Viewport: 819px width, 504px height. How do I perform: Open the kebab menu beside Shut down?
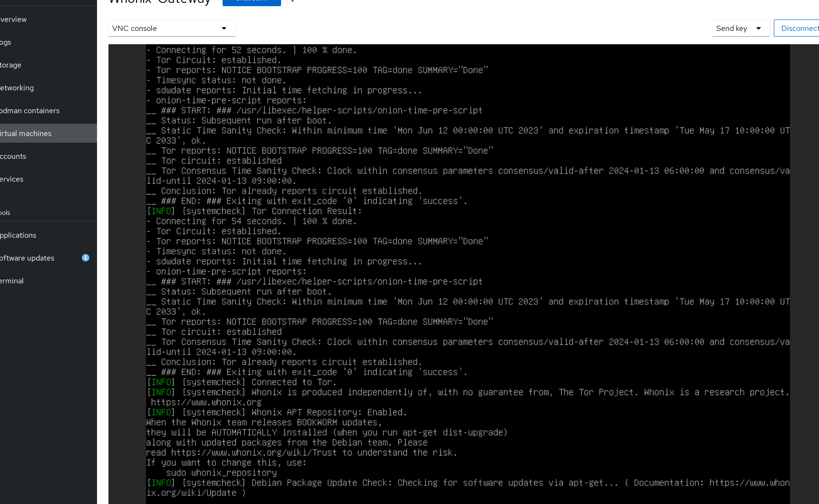coord(292,1)
